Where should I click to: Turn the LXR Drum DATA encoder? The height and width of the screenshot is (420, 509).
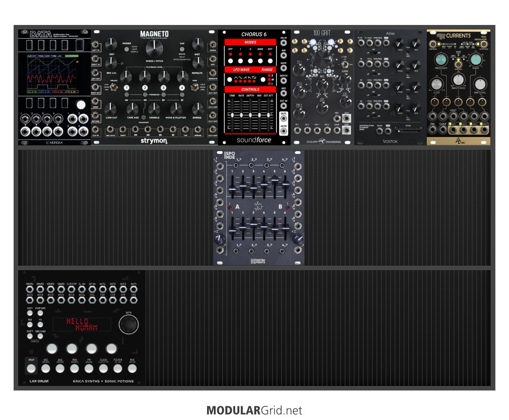[129, 324]
